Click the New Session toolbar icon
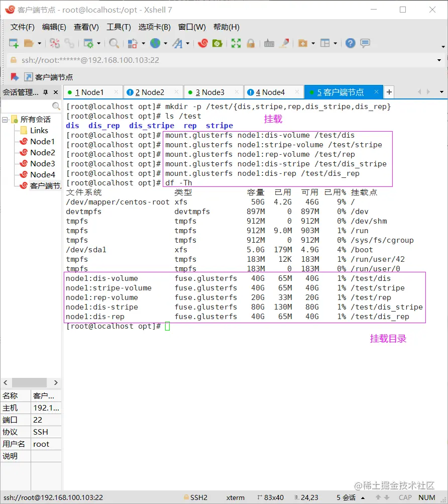 tap(14, 43)
